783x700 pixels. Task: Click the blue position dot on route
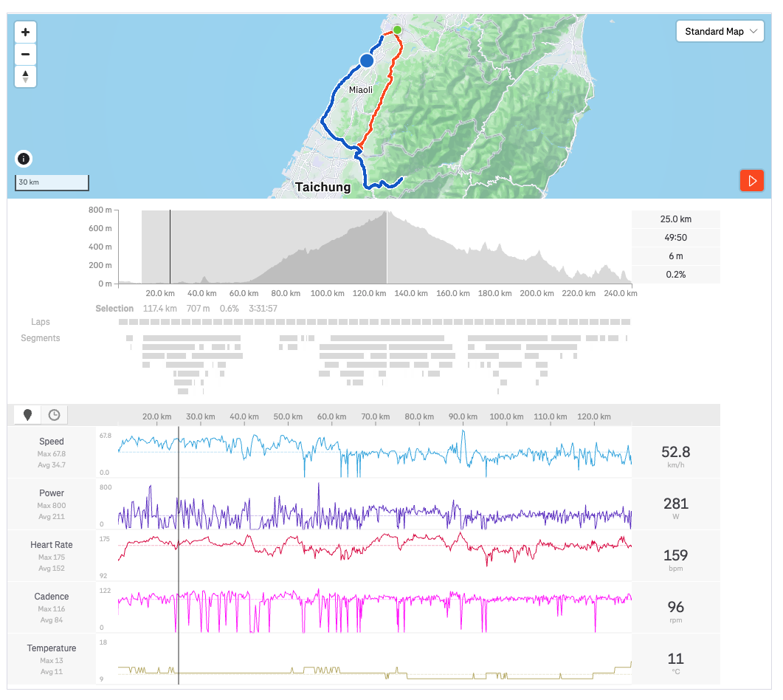coord(367,61)
